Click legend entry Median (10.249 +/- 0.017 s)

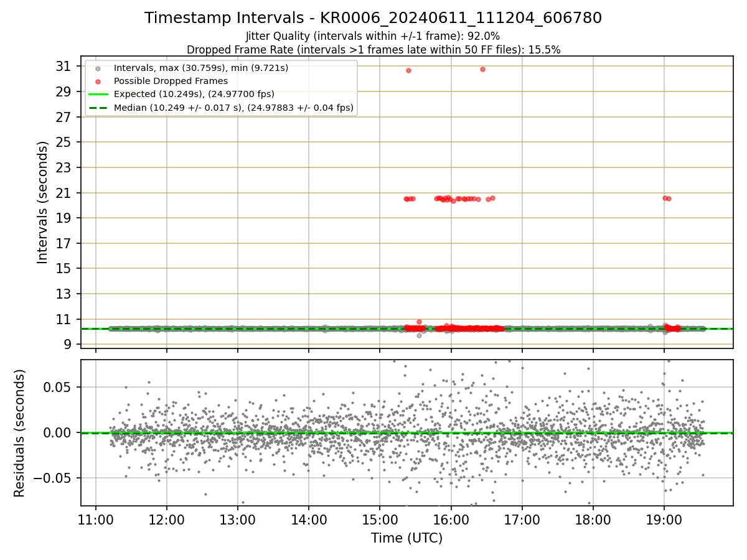coord(233,108)
